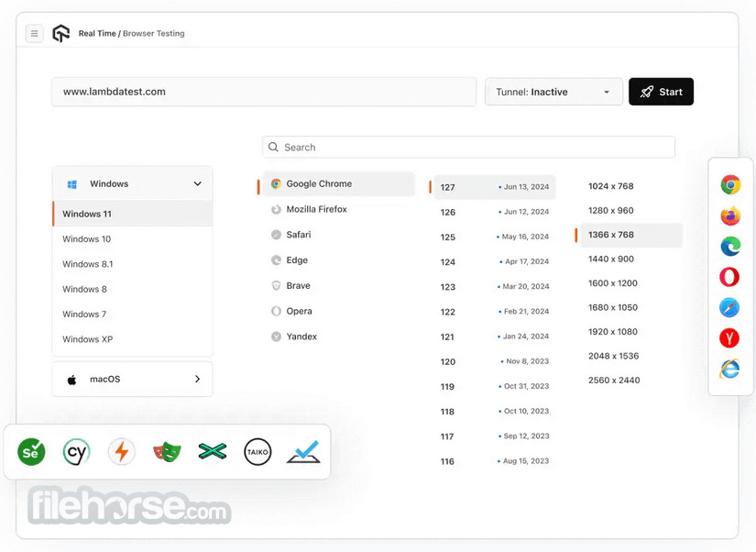756x552 pixels.
Task: Click the Taiko framework icon
Action: (x=257, y=452)
